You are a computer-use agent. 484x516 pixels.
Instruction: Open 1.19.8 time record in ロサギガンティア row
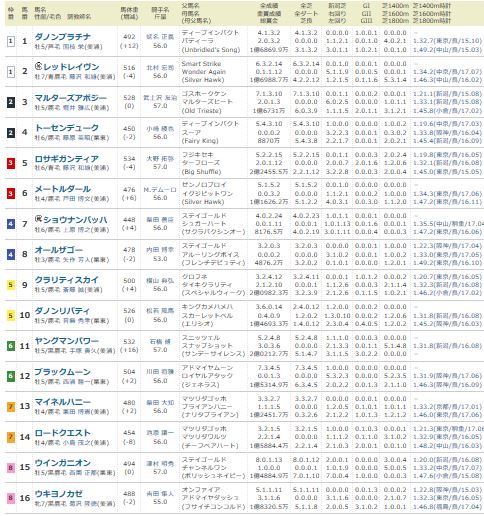[x=448, y=155]
